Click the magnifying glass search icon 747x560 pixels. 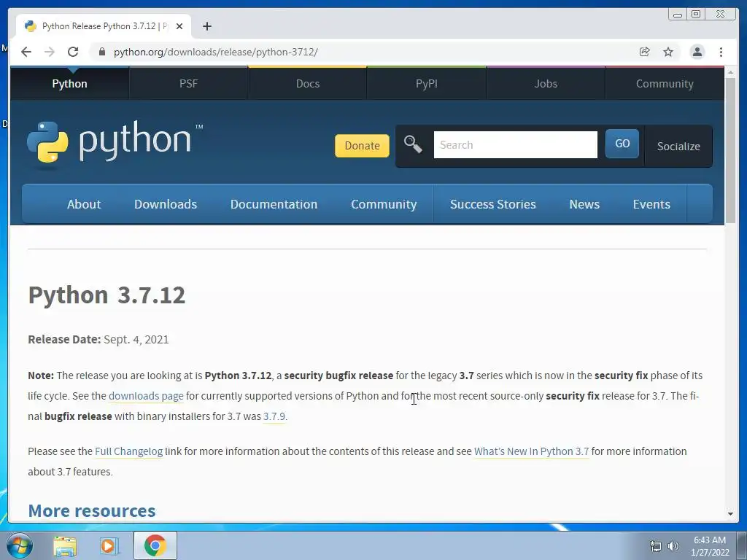tap(413, 144)
